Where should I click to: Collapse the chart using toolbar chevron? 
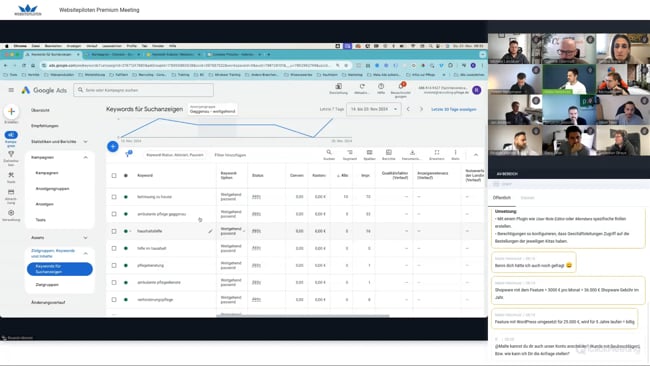[x=476, y=155]
